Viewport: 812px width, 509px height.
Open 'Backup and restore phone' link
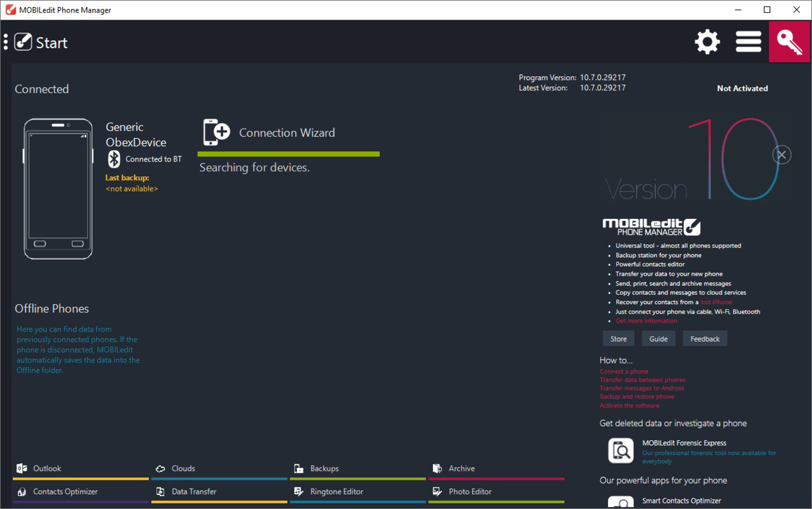point(637,396)
